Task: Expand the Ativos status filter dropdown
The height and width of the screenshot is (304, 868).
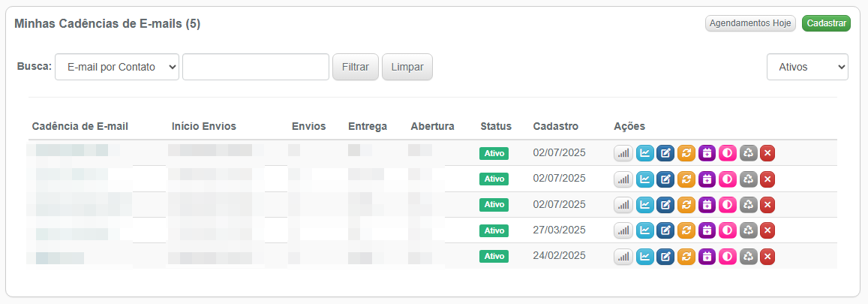Action: [x=807, y=67]
